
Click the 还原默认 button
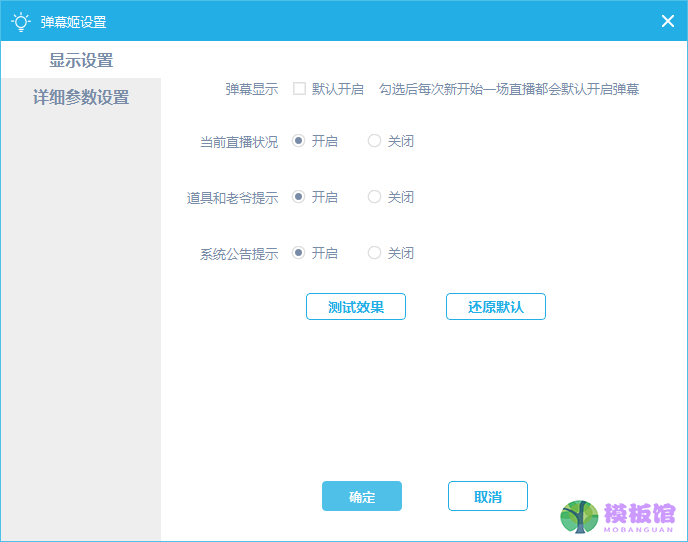496,306
